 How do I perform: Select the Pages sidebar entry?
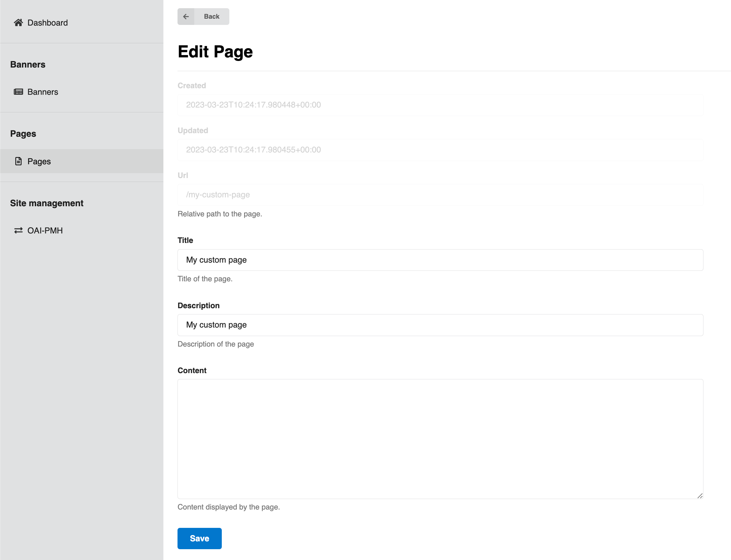click(x=39, y=161)
